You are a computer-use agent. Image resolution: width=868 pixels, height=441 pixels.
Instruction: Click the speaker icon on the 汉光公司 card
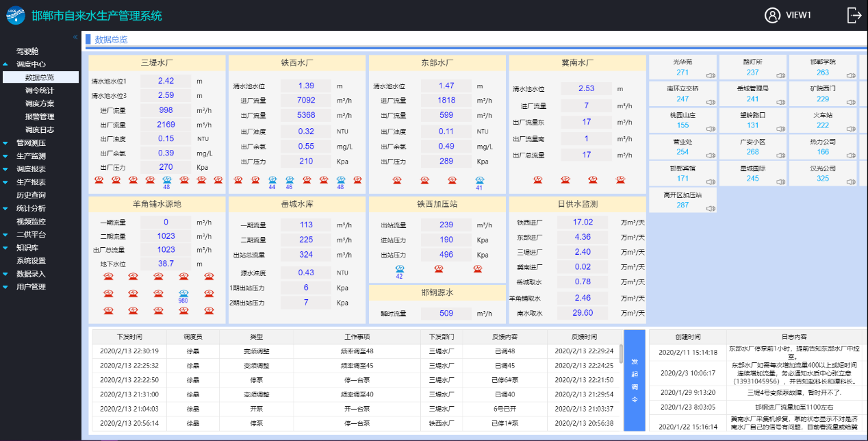tap(851, 182)
